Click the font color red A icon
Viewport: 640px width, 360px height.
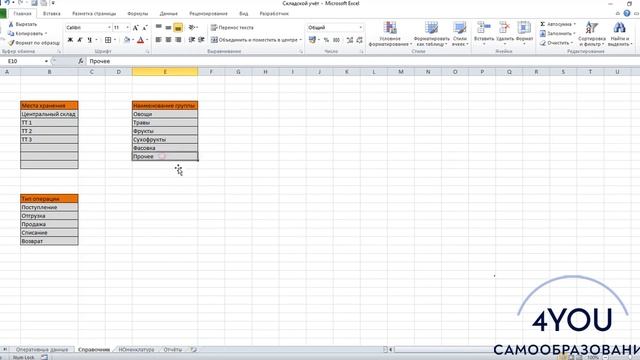(140, 40)
